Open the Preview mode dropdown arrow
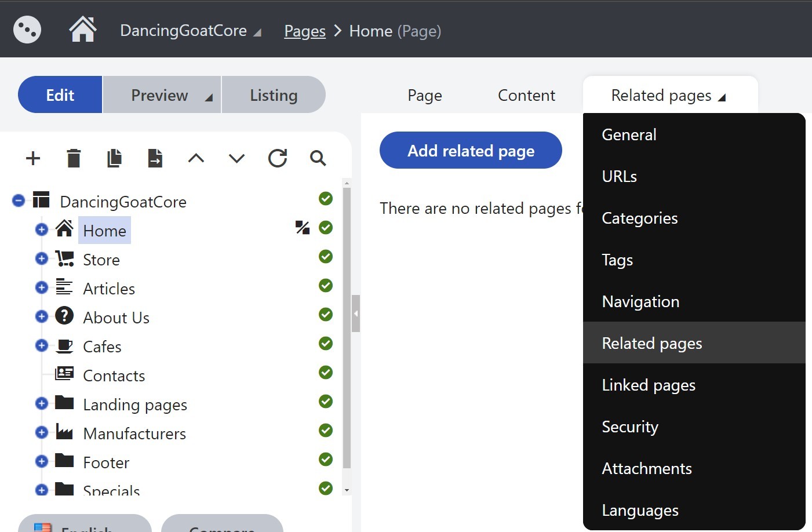Viewport: 812px width, 532px height. [x=209, y=97]
